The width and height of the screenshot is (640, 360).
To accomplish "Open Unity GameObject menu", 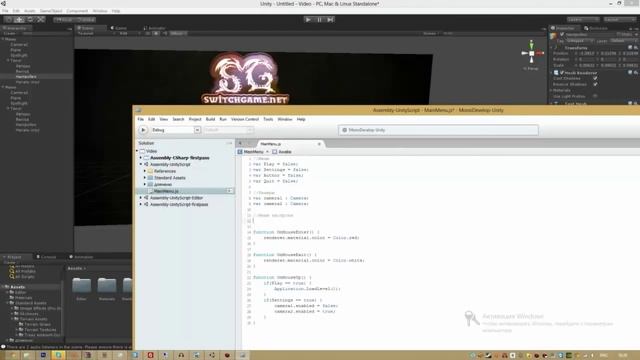I will 51,11.
